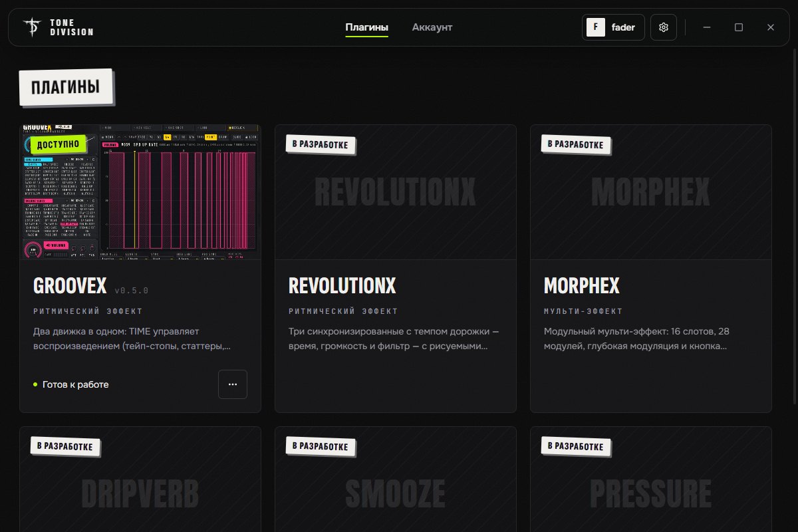Click the RevolutionX description starting "Три синхронизированные"
Screen dimensions: 798x532
394,338
